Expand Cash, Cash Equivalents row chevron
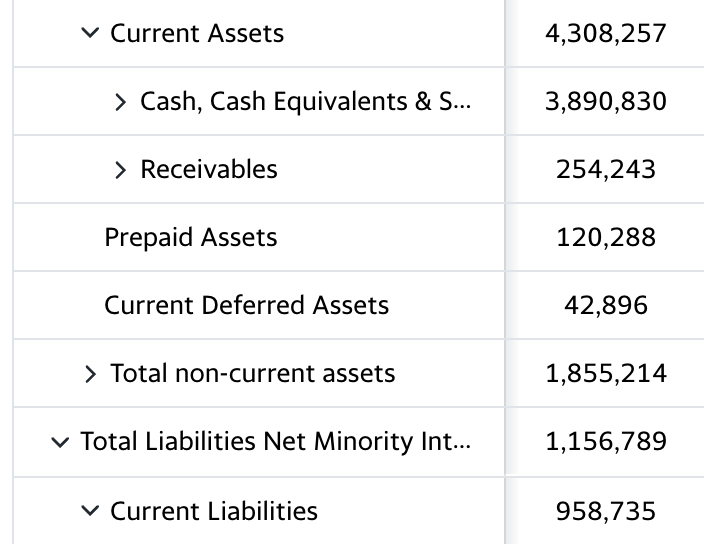This screenshot has width=704, height=544. pos(120,101)
